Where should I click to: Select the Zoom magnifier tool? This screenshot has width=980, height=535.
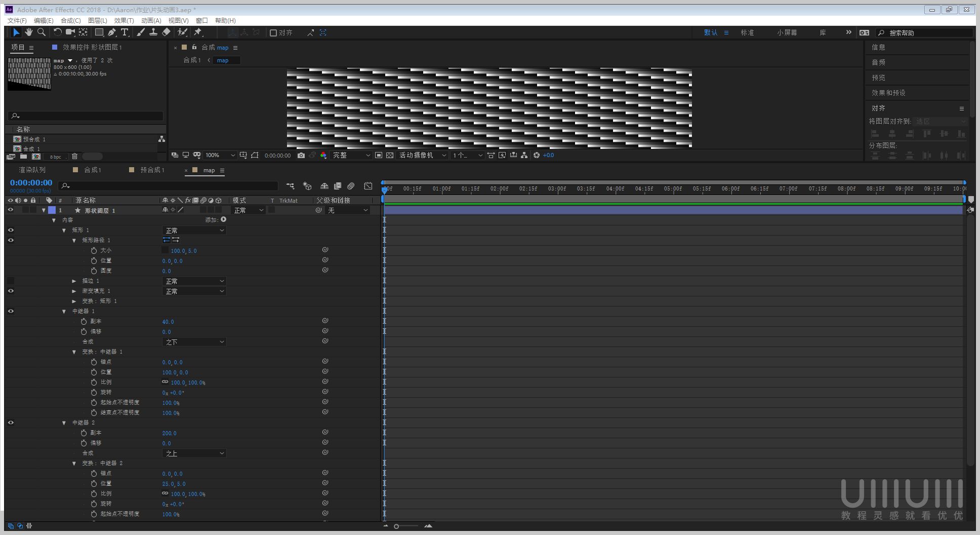click(42, 32)
